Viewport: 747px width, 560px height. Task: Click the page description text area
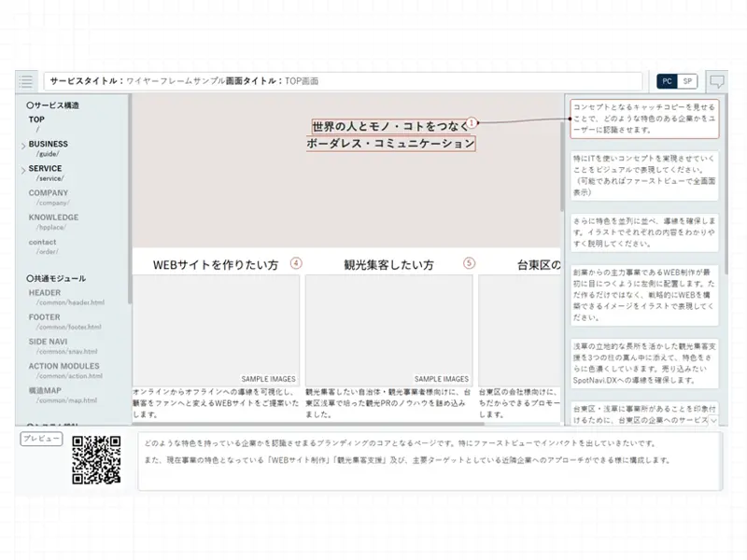click(430, 461)
